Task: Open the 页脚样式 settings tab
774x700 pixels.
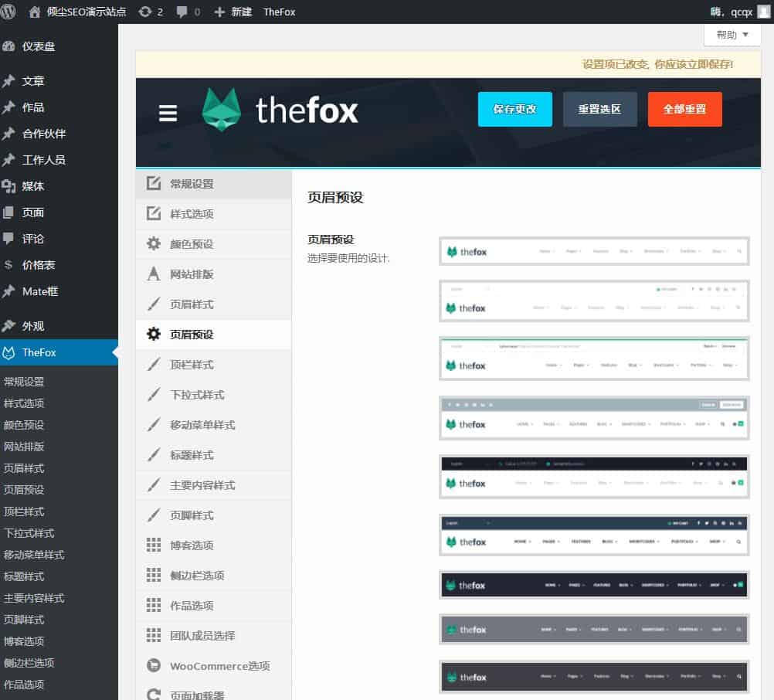Action: (x=214, y=515)
